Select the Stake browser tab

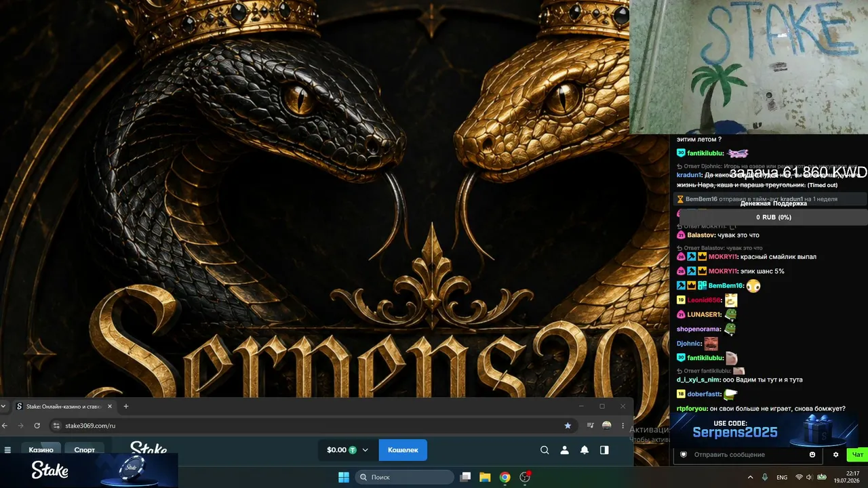click(64, 407)
